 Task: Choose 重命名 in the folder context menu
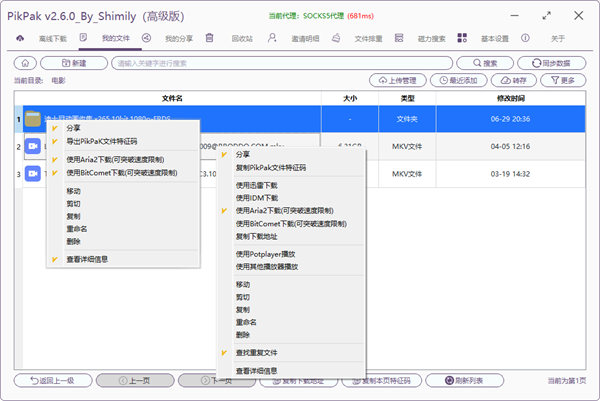tap(123, 229)
